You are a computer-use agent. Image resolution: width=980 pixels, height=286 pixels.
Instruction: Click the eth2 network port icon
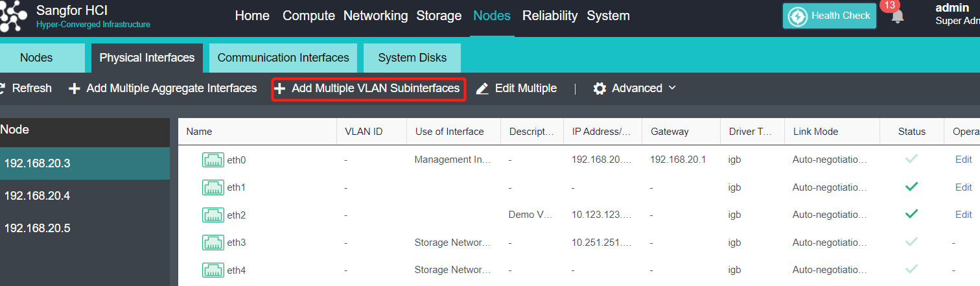[x=213, y=215]
